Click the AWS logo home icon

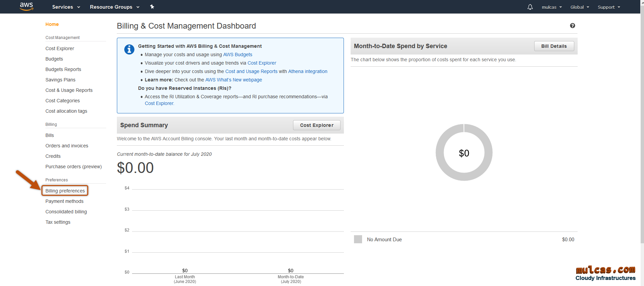point(26,6)
